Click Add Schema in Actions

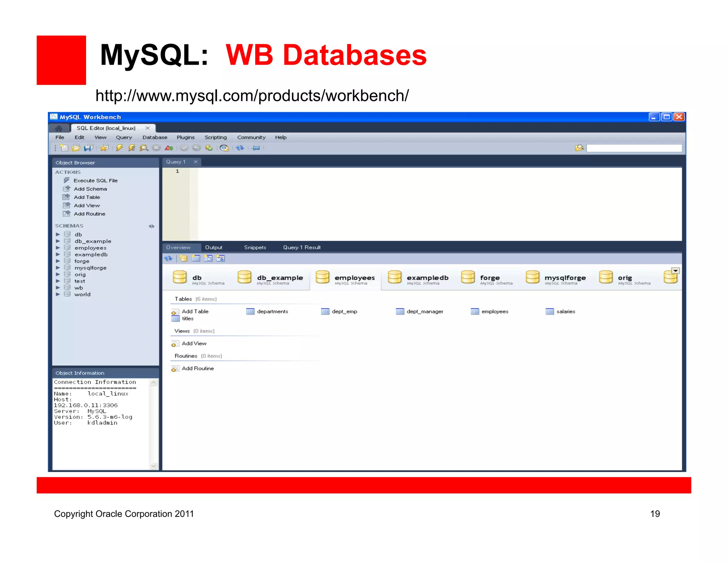pos(90,189)
